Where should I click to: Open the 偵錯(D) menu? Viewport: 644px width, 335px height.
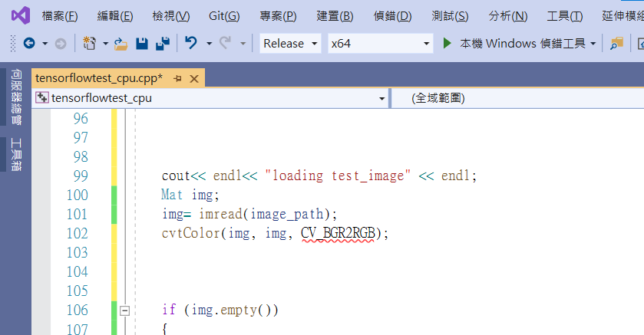pyautogui.click(x=392, y=16)
